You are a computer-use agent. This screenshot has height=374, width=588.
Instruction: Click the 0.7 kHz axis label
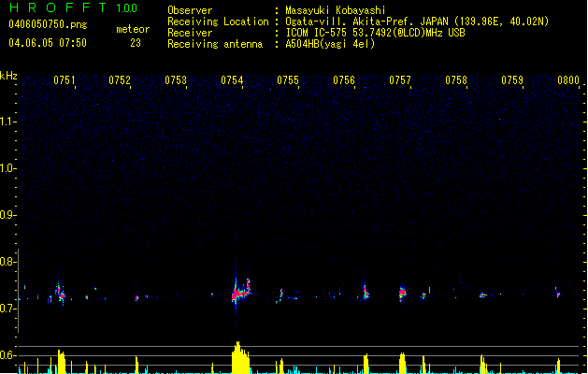pos(7,309)
